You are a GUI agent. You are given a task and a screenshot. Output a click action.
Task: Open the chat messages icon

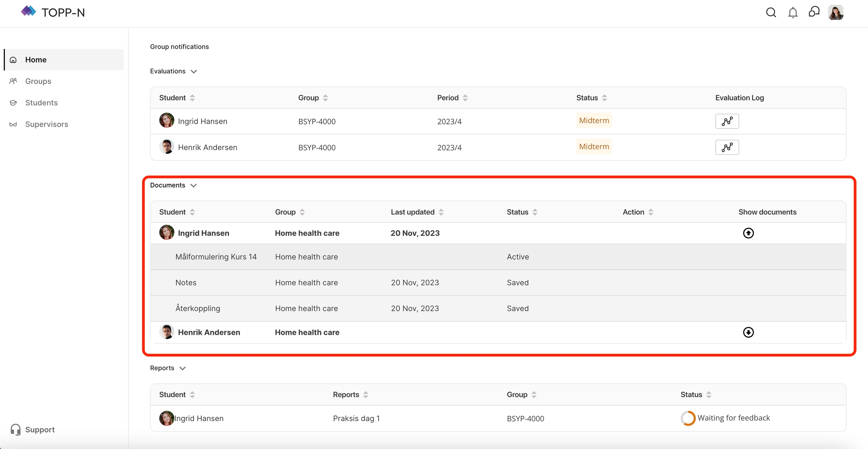tap(814, 12)
